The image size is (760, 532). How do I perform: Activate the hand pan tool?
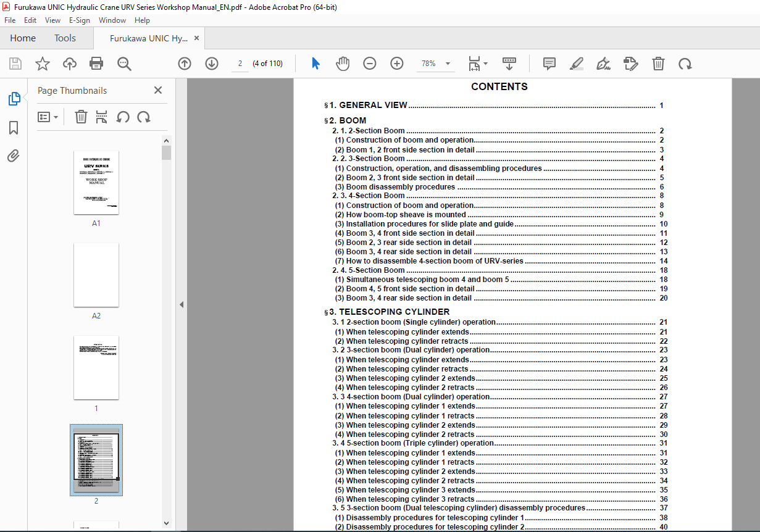[x=343, y=64]
